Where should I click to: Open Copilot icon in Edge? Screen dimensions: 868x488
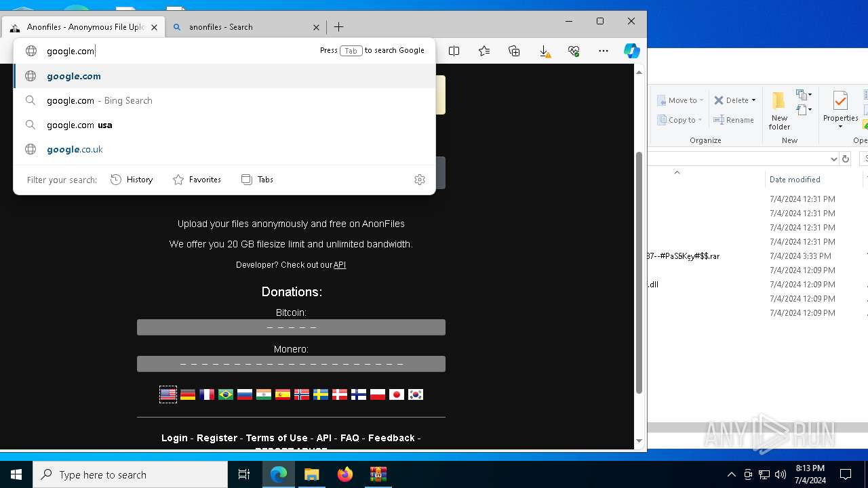(x=631, y=51)
